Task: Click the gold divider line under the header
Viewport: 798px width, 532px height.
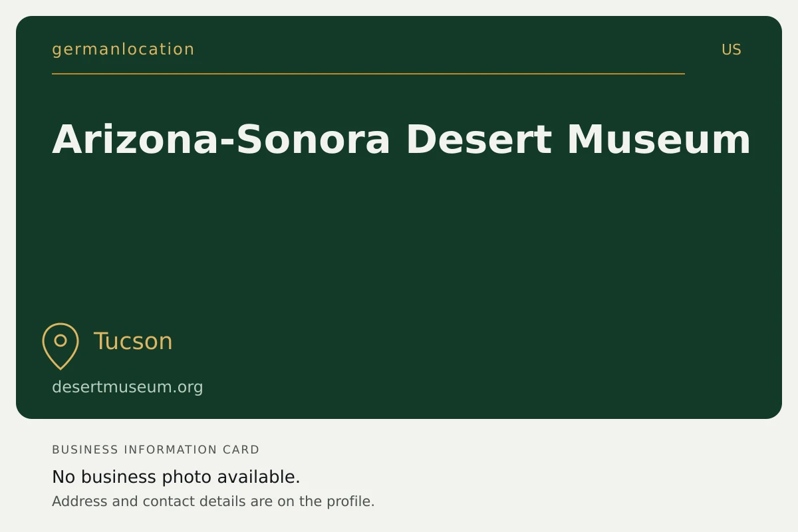Action: point(368,74)
